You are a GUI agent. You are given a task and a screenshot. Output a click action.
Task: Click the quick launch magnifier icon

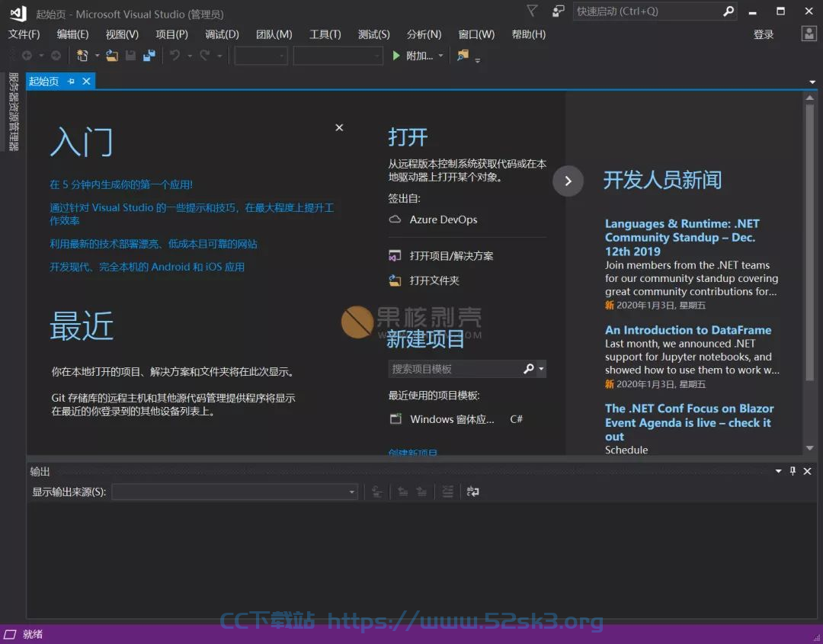click(728, 11)
